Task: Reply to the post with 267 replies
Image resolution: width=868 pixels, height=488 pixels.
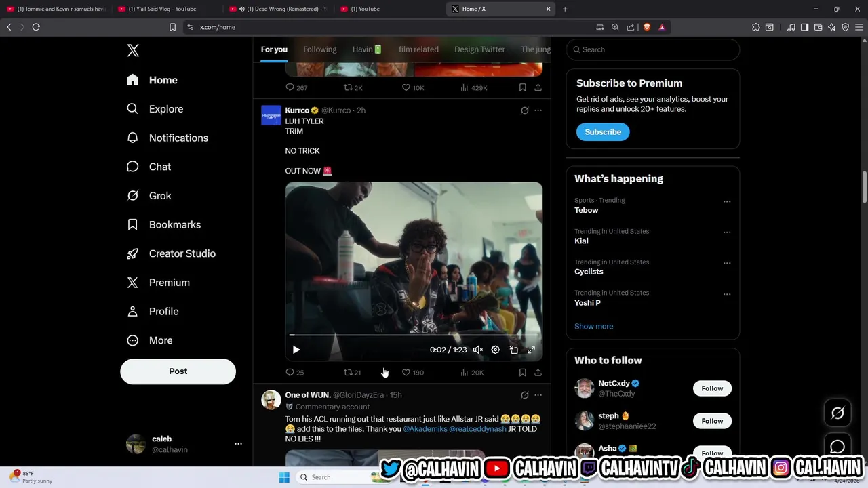Action: (296, 88)
